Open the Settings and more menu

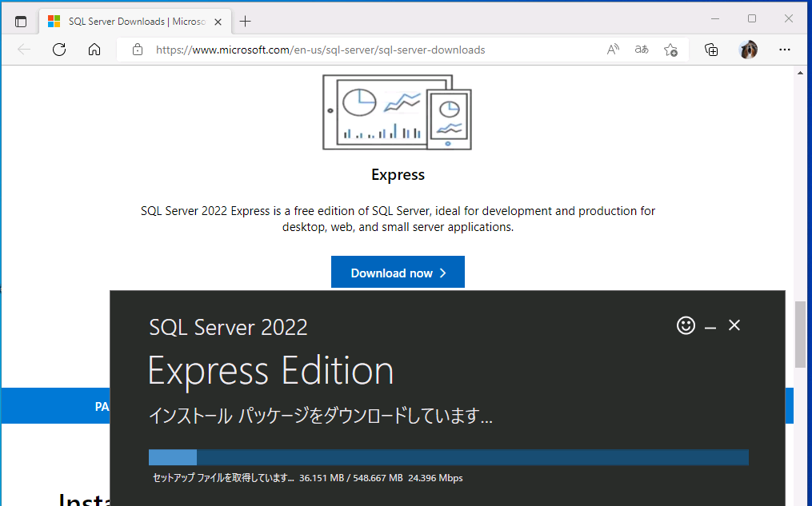pos(785,49)
